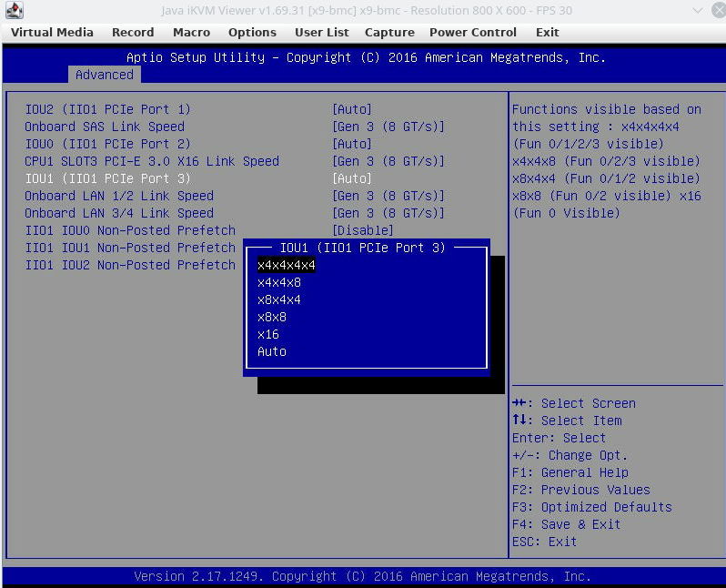This screenshot has width=726, height=588.
Task: Choose x4x4x4x4 bifurcation option
Action: [287, 265]
